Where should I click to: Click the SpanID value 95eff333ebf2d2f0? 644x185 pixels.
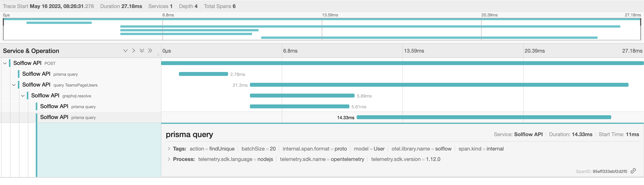point(610,171)
